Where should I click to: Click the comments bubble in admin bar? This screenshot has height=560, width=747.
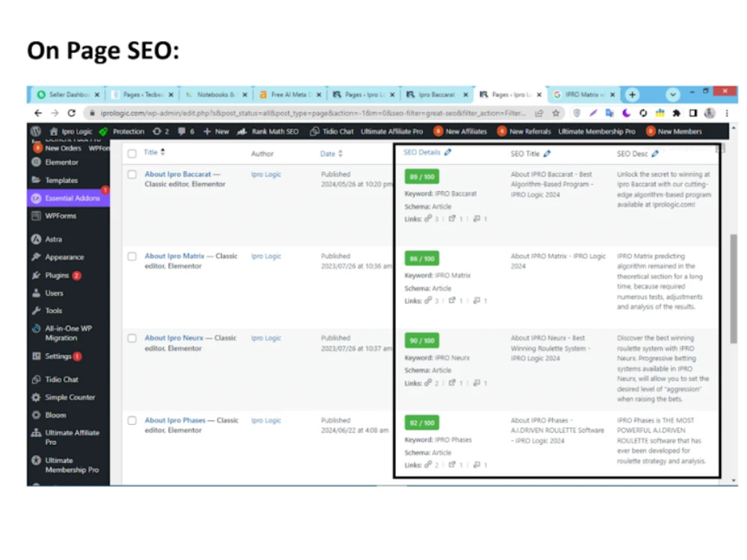point(186,131)
